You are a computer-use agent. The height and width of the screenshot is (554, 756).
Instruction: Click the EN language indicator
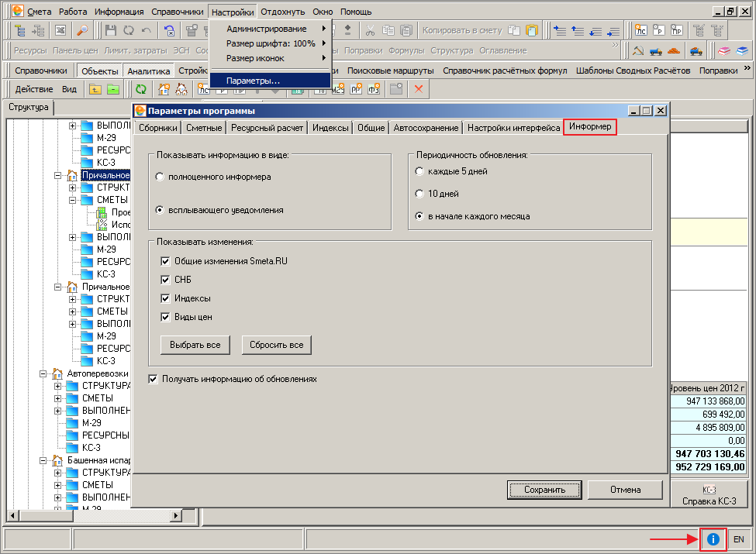point(739,539)
